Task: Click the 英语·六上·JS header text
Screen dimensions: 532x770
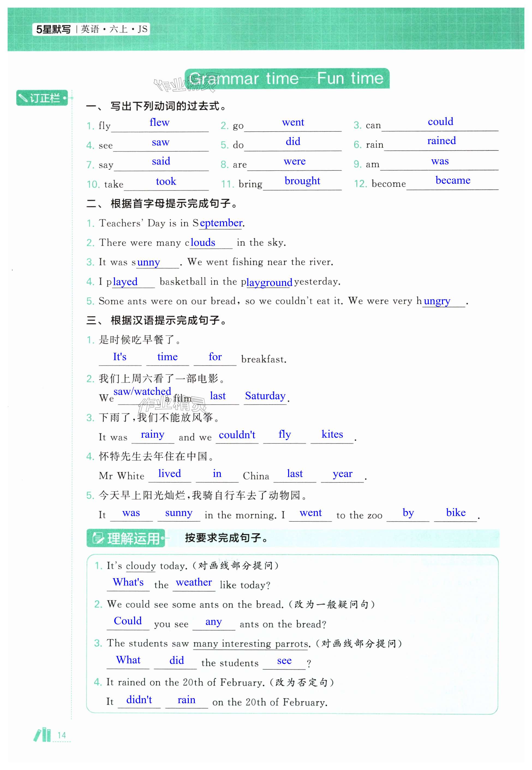Action: (x=114, y=29)
